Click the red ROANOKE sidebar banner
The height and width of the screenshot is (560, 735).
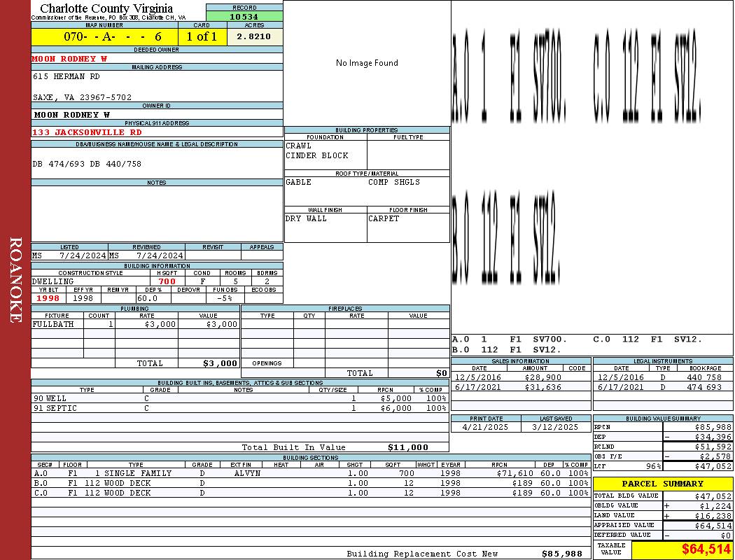[15, 280]
